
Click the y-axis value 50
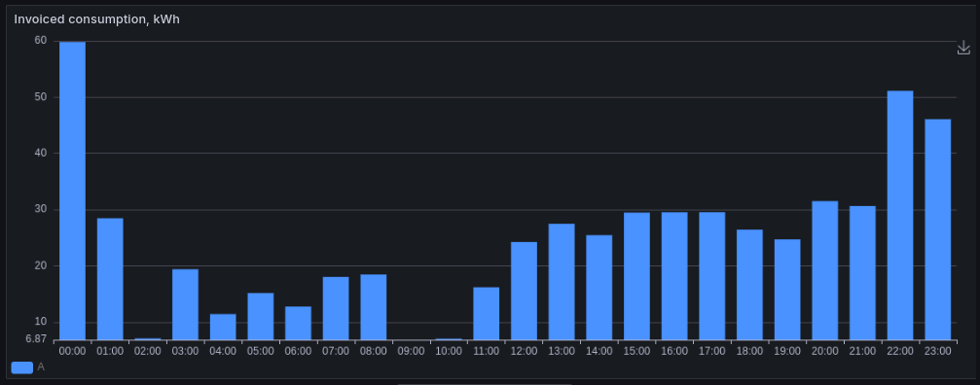(x=41, y=96)
